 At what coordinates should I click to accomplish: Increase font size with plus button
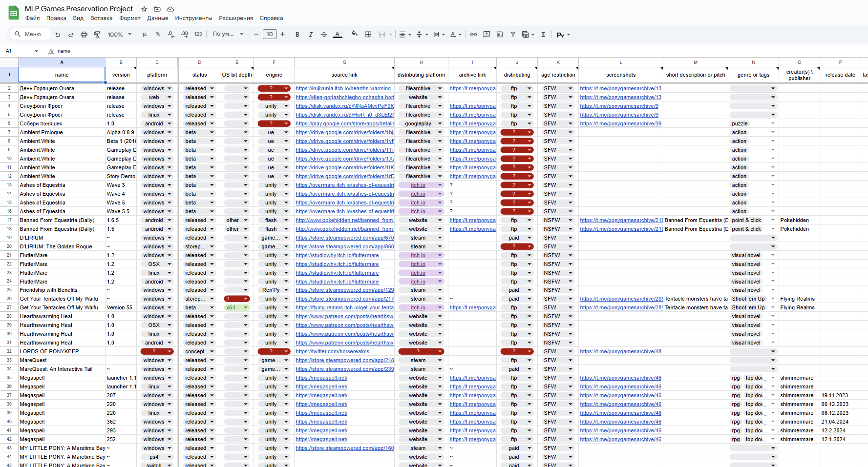click(282, 34)
